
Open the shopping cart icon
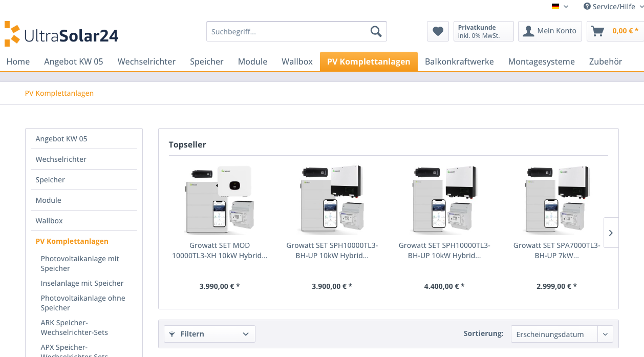pos(597,31)
